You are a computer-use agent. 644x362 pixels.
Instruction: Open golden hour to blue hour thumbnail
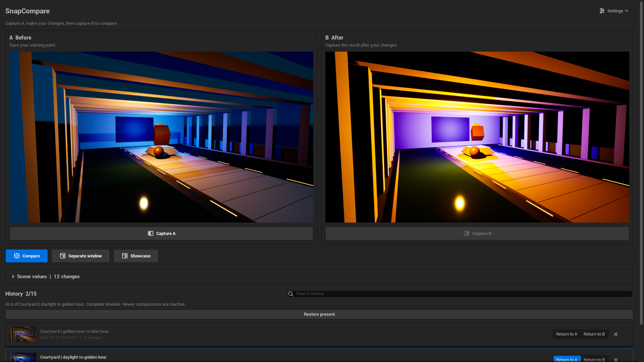(23, 334)
